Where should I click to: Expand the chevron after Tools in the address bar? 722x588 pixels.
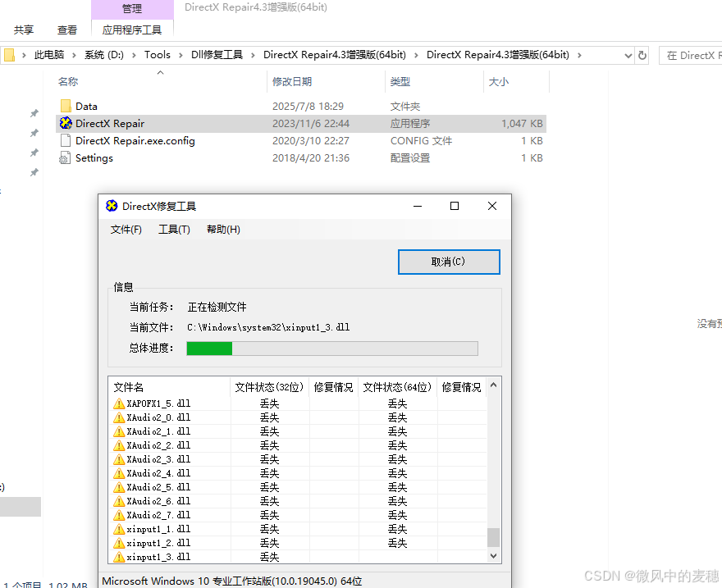[x=180, y=55]
